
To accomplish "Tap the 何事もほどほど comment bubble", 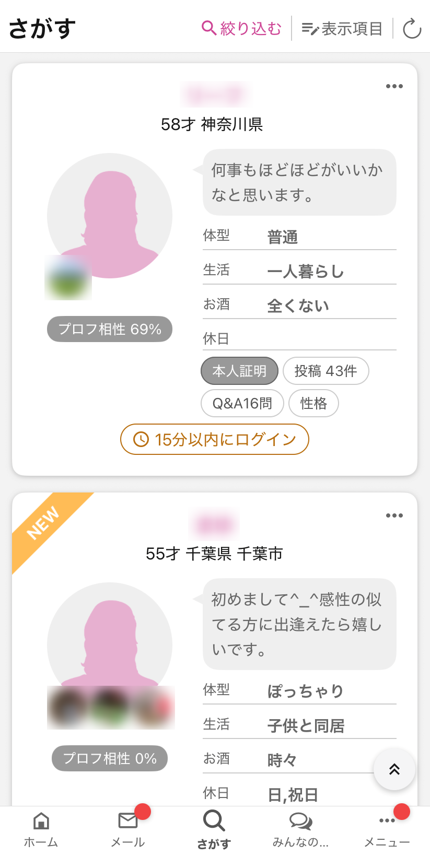I will 299,182.
